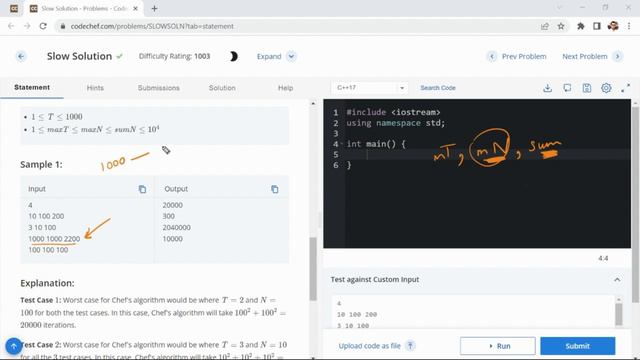Click the Expand link

(x=269, y=56)
